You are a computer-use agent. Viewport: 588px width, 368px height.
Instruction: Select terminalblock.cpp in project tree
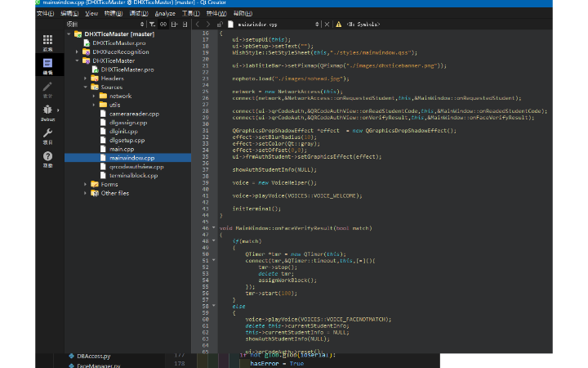click(133, 175)
